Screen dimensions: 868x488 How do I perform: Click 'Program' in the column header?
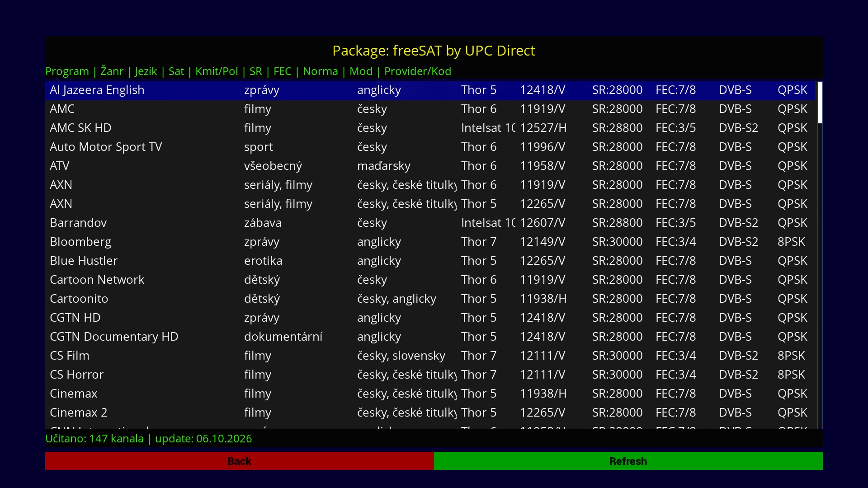[67, 71]
